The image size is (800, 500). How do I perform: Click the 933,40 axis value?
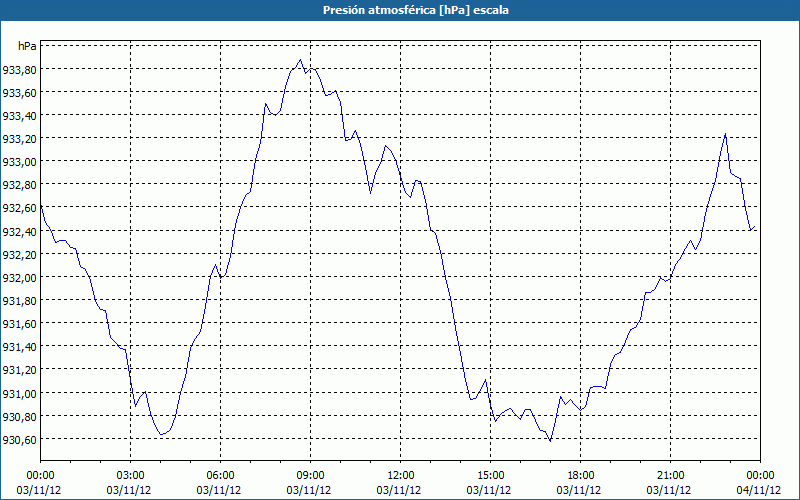[19, 116]
